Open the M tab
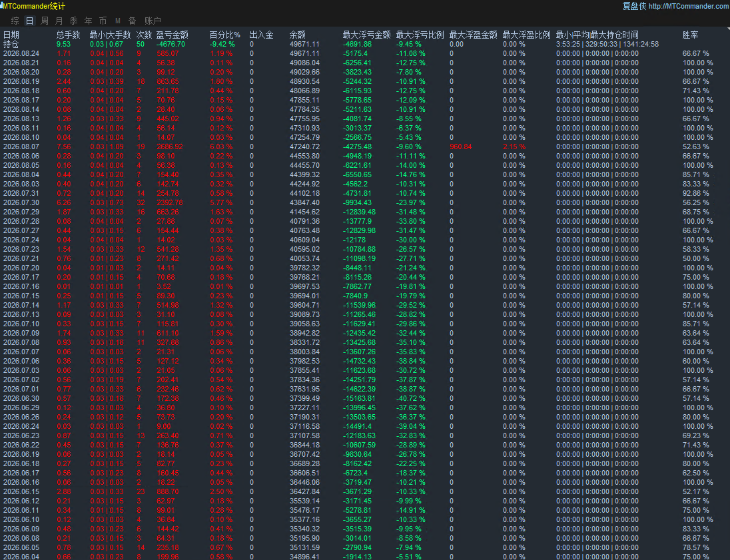 point(118,21)
